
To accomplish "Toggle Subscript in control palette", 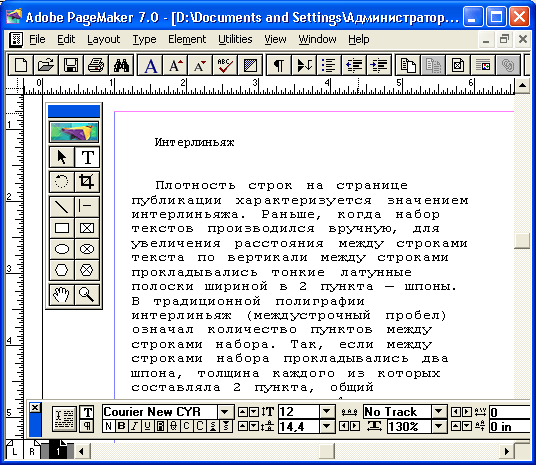I will pyautogui.click(x=226, y=426).
